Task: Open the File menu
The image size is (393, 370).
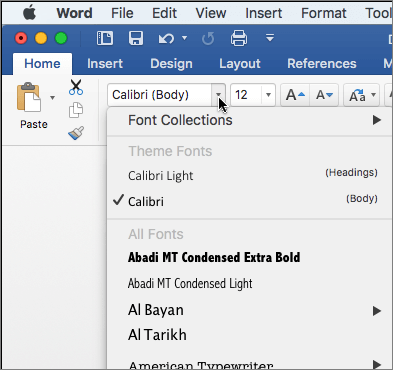Action: [x=122, y=13]
